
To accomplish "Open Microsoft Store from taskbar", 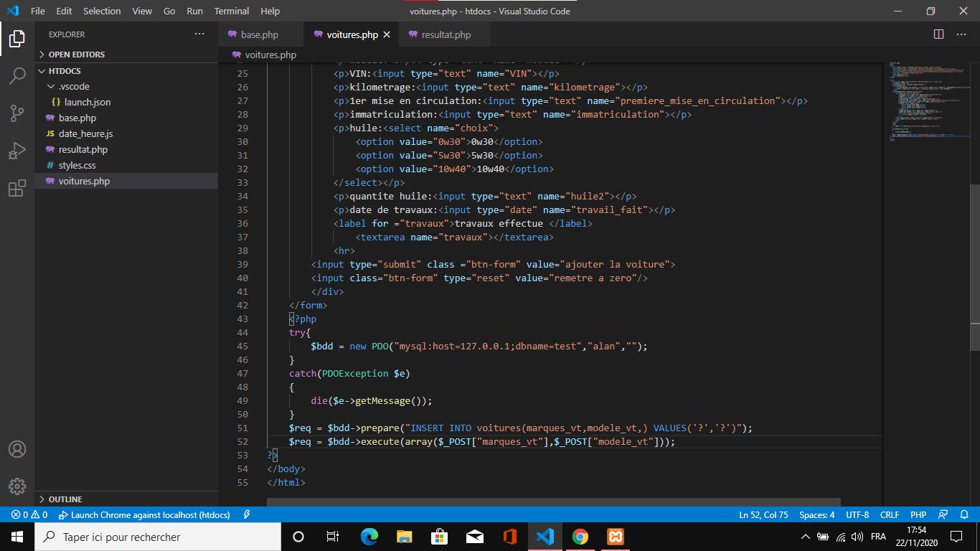I will 440,537.
